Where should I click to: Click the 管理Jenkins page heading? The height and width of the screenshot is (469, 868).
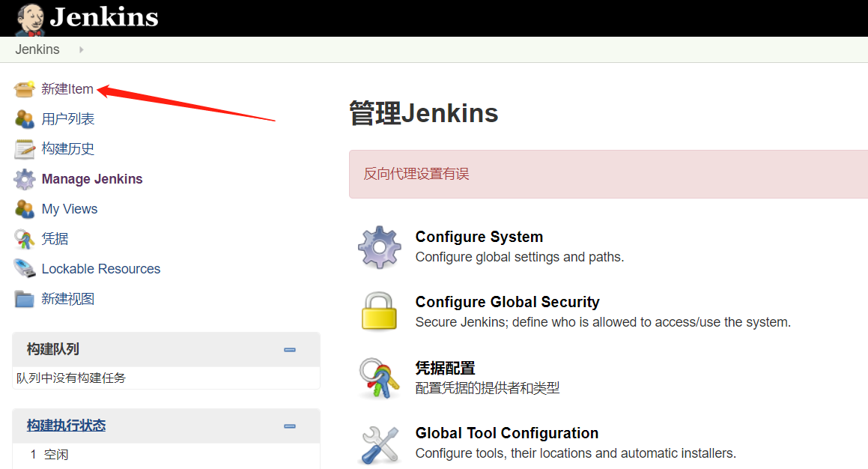423,113
